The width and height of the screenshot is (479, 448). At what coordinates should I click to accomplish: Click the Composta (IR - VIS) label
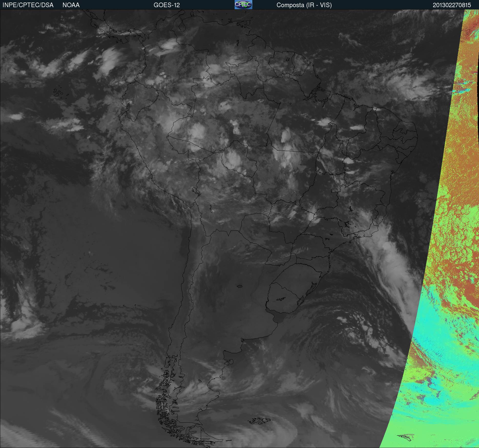[x=304, y=5]
